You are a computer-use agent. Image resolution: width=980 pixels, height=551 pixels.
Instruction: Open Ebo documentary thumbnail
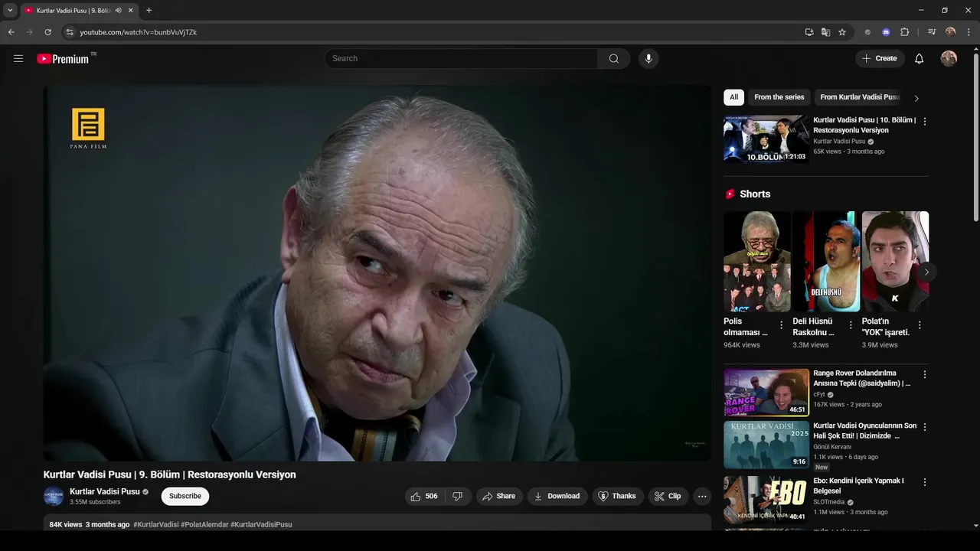click(766, 500)
